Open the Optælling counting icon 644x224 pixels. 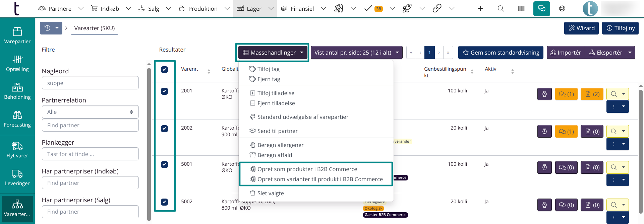coord(17,63)
